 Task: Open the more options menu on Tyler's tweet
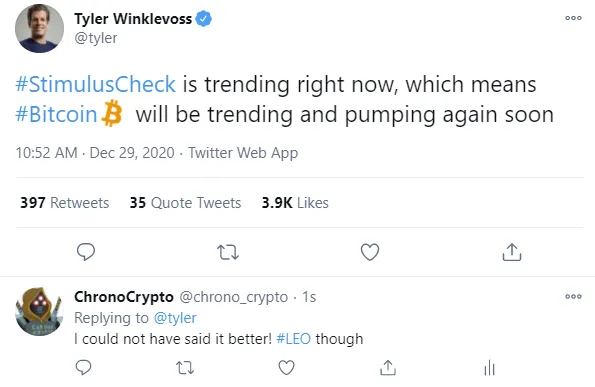point(573,18)
